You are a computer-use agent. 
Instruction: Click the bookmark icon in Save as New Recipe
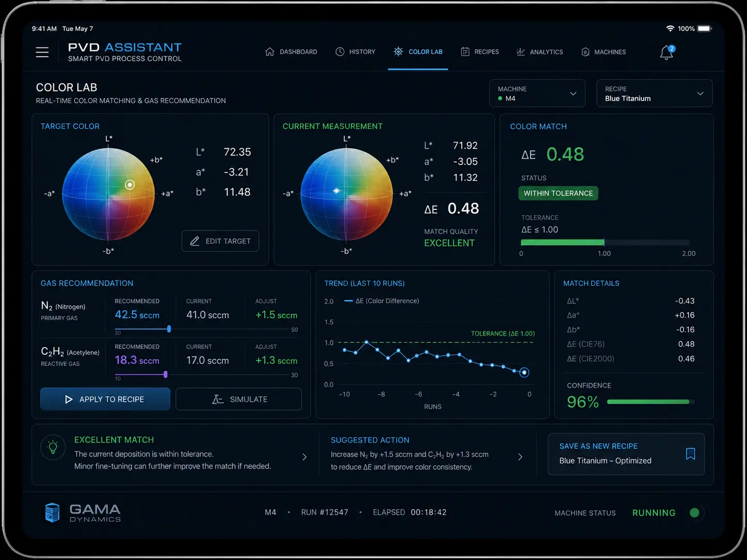click(x=690, y=454)
